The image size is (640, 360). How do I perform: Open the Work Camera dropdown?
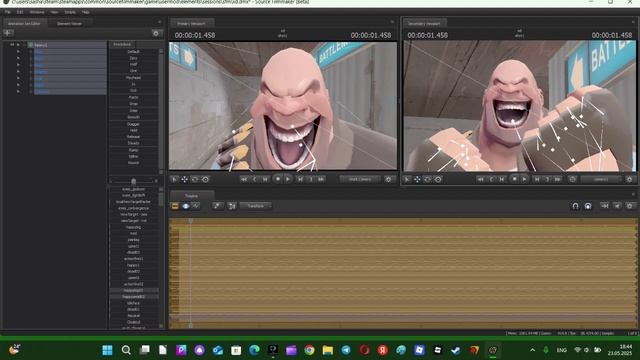pyautogui.click(x=360, y=179)
